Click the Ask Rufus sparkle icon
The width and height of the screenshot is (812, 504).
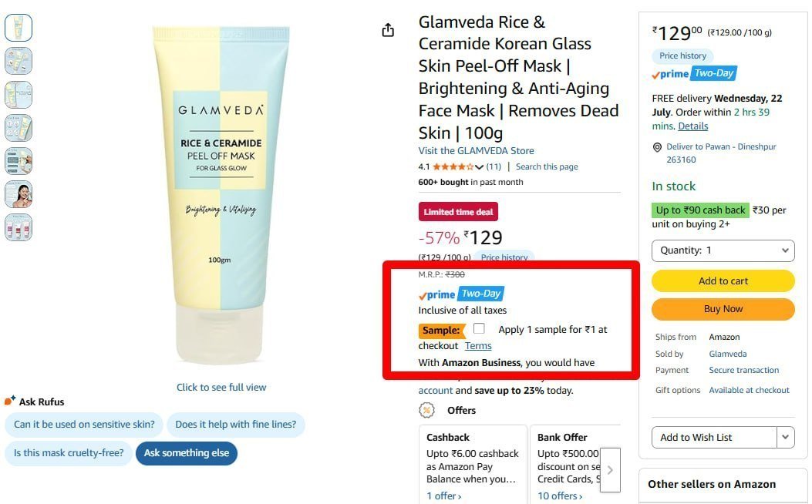(x=10, y=401)
